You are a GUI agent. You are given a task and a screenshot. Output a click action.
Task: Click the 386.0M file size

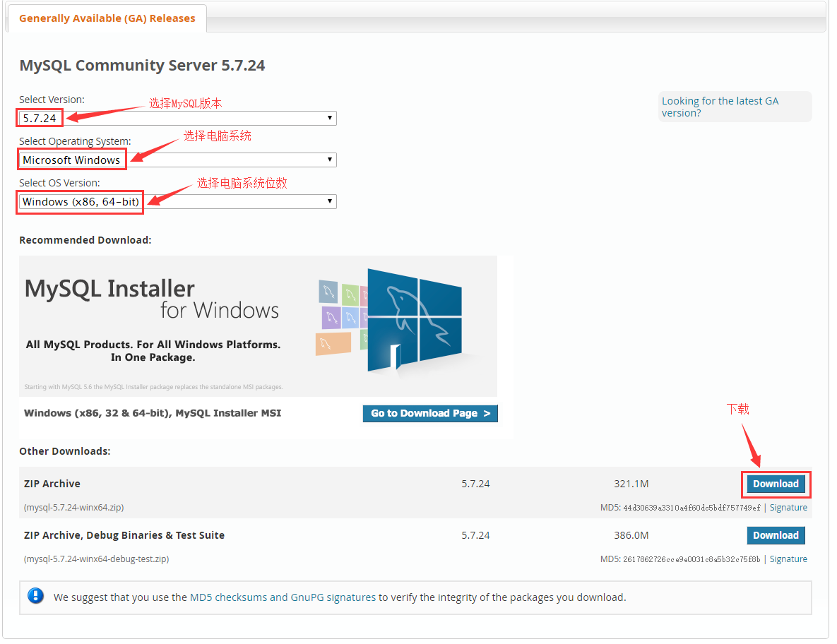pos(631,535)
